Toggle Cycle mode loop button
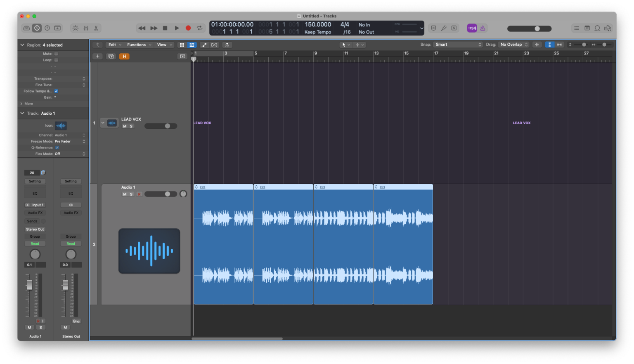634x364 pixels. coord(200,28)
